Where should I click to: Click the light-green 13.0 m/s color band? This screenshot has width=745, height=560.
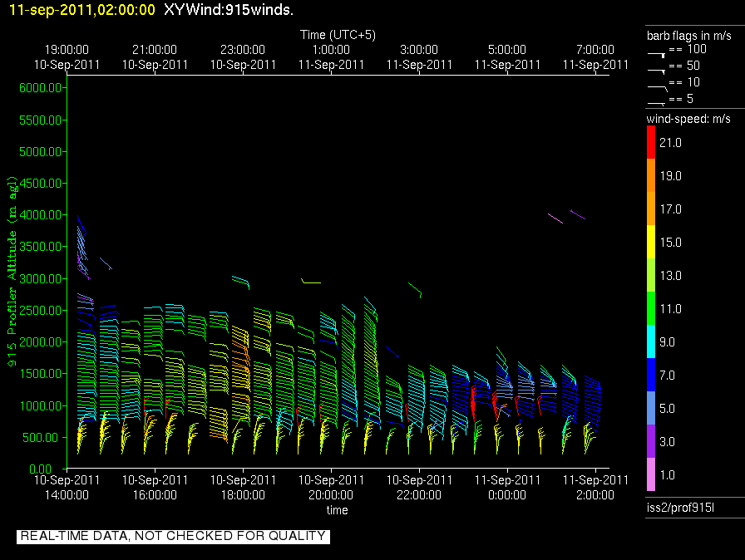[651, 275]
